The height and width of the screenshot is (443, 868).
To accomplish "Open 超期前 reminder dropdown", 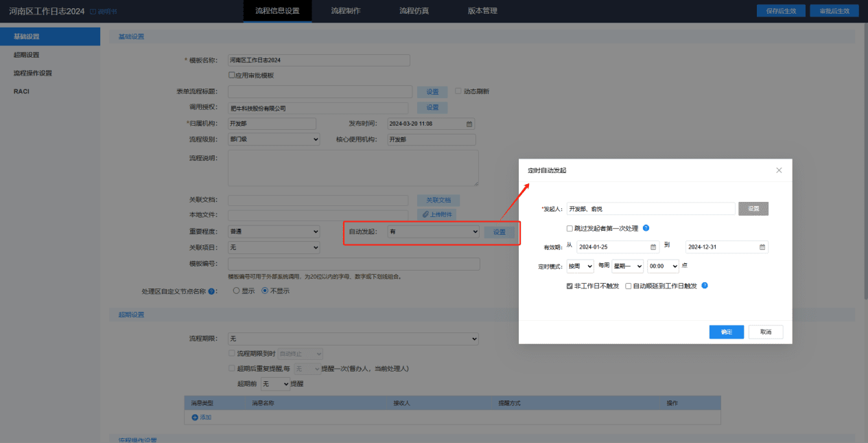I will pos(276,384).
